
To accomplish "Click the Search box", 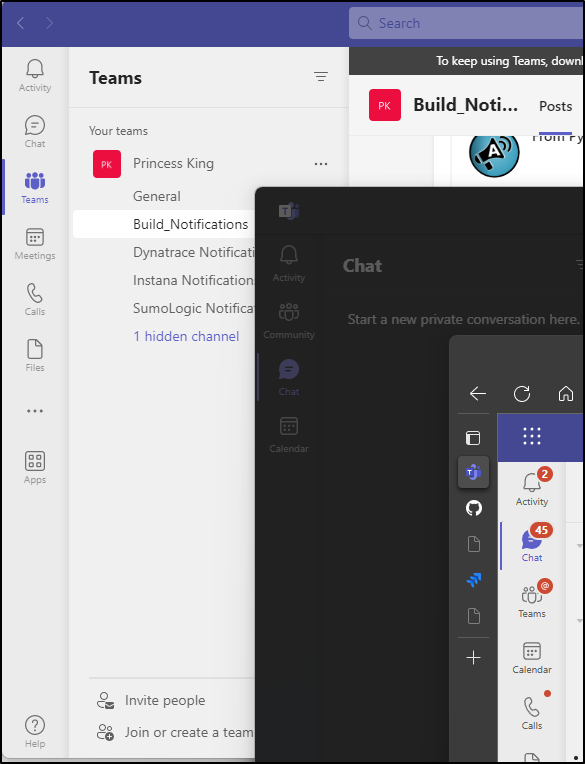I will [466, 23].
